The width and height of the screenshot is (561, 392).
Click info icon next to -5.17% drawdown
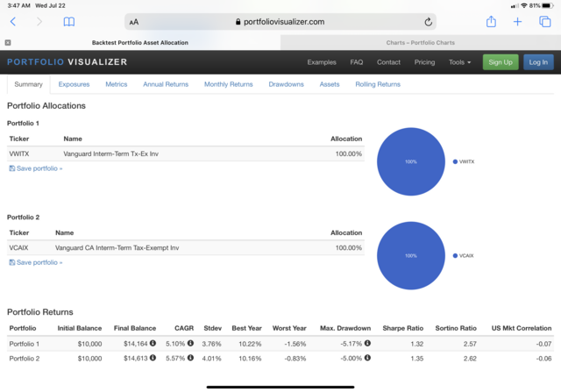tap(367, 343)
